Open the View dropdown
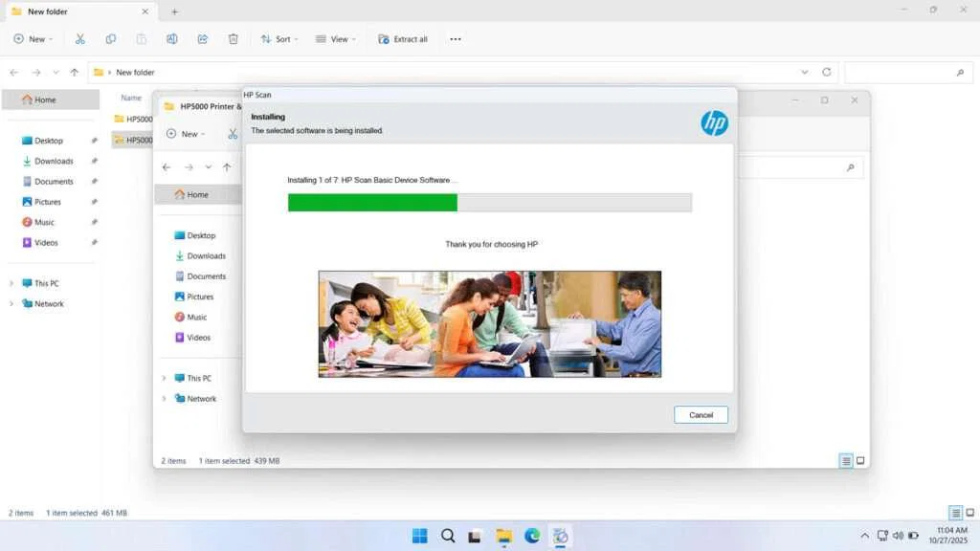The width and height of the screenshot is (980, 551). [x=336, y=39]
